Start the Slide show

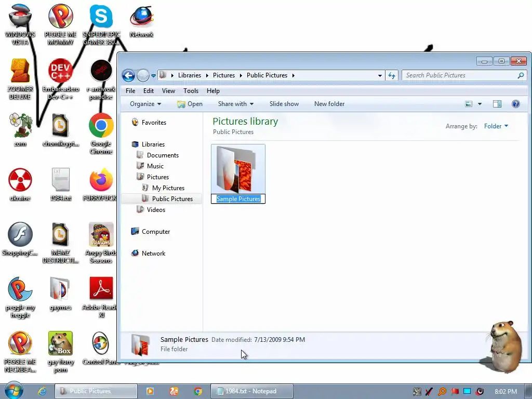coord(284,104)
